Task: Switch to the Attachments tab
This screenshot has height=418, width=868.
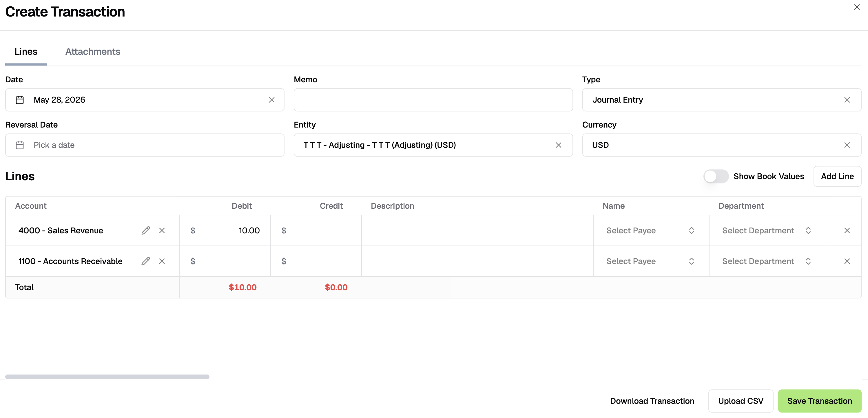Action: 93,52
